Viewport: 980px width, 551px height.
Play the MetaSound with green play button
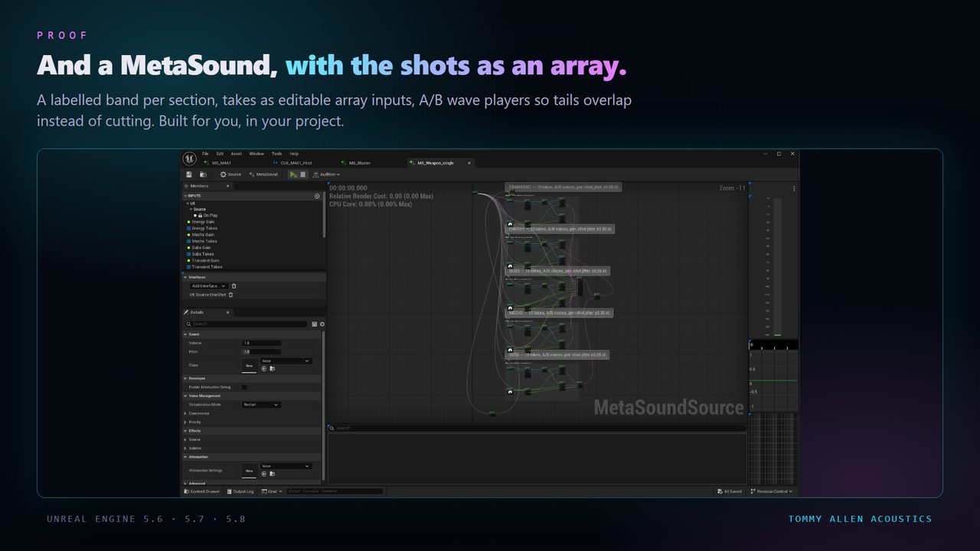292,174
